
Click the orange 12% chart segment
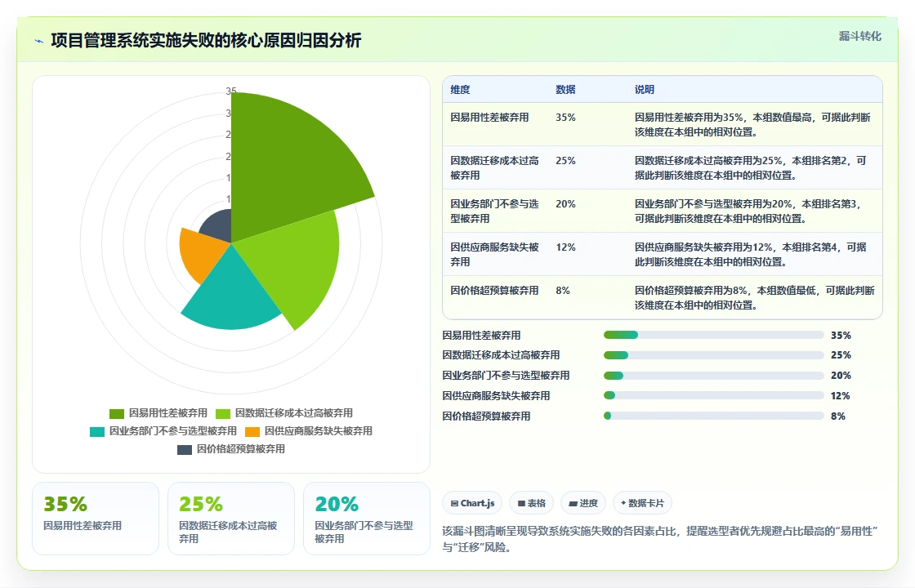tap(201, 254)
